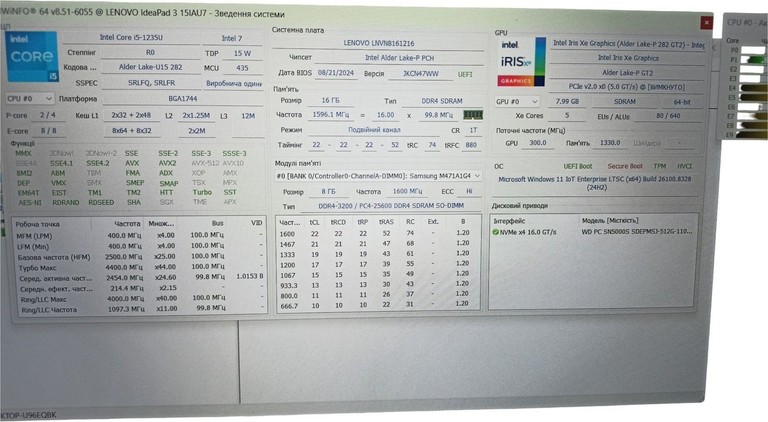This screenshot has height=422, width=768.
Task: Click the 1333 row in memory timing table
Action: tap(377, 254)
